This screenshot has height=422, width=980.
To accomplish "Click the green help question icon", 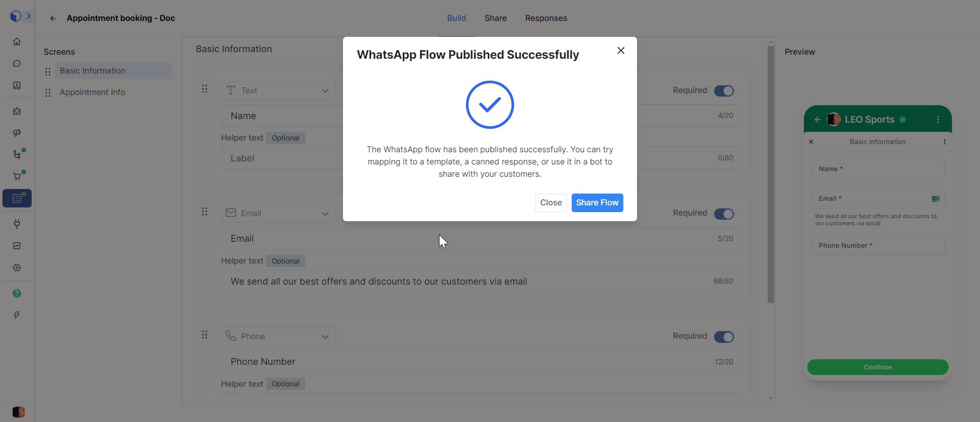I will pyautogui.click(x=17, y=293).
